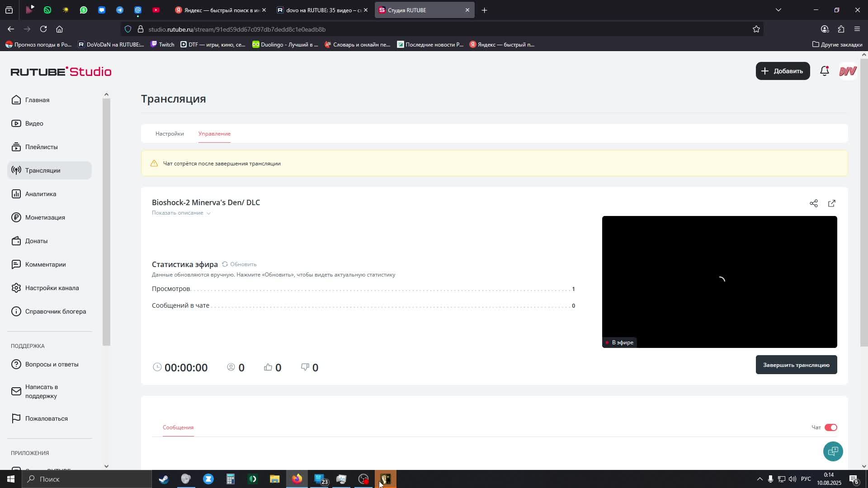Show hidden system tray icons

[x=759, y=479]
